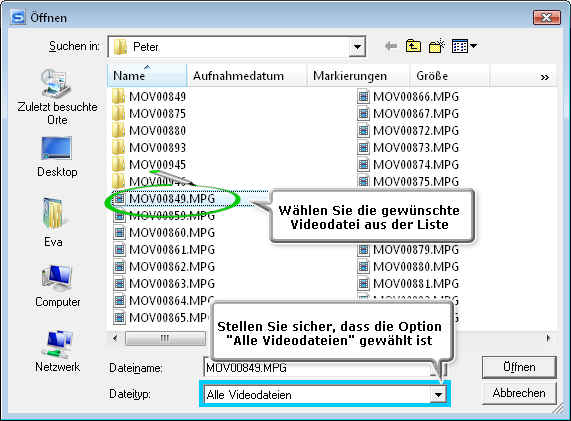Open Netzwerk in the places sidebar
Image resolution: width=571 pixels, height=421 pixels.
58,351
